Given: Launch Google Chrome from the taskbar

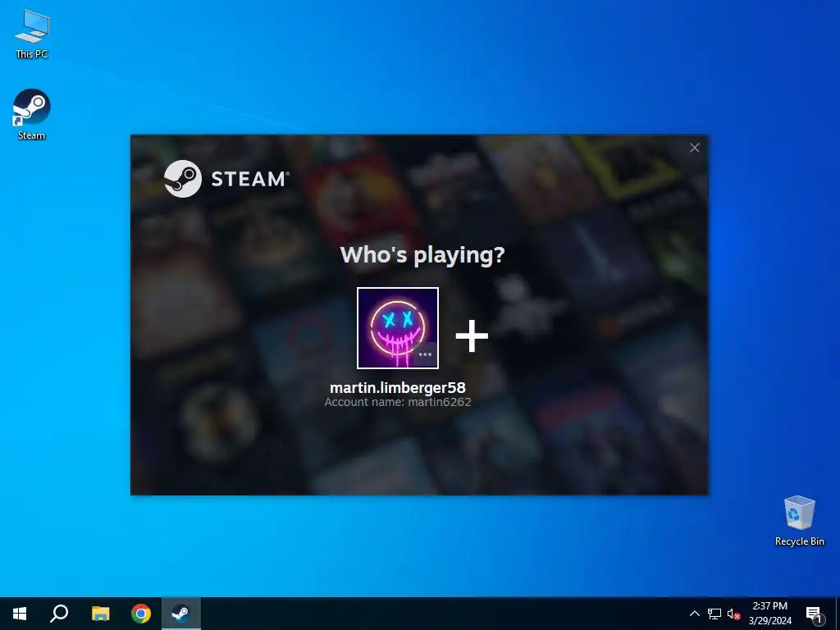Looking at the screenshot, I should pos(141,614).
